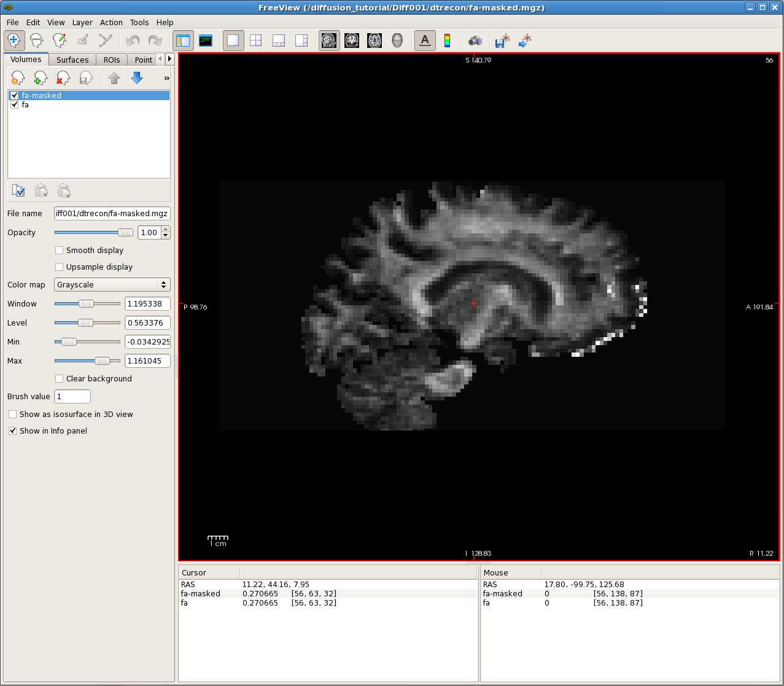Switch to the Surfaces tab

(x=72, y=60)
